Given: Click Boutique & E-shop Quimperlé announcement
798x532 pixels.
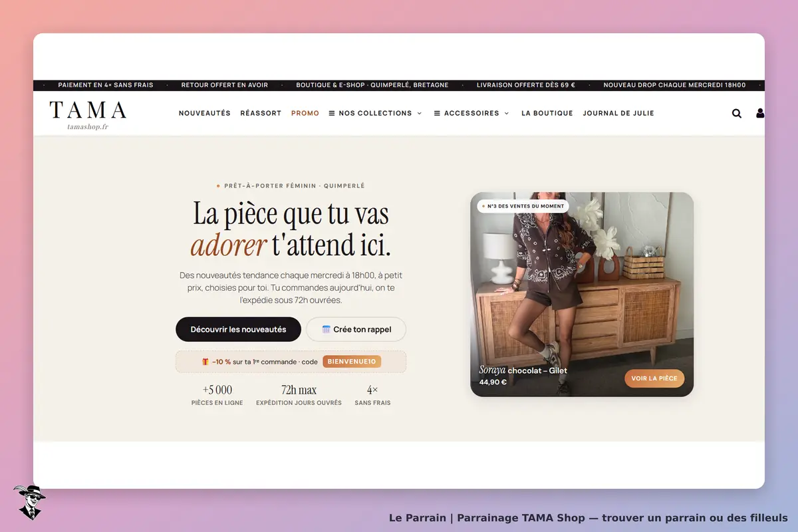Looking at the screenshot, I should 372,85.
